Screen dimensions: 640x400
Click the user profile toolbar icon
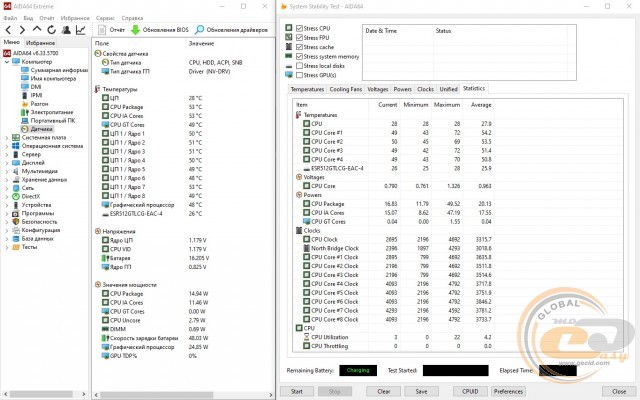pos(66,30)
